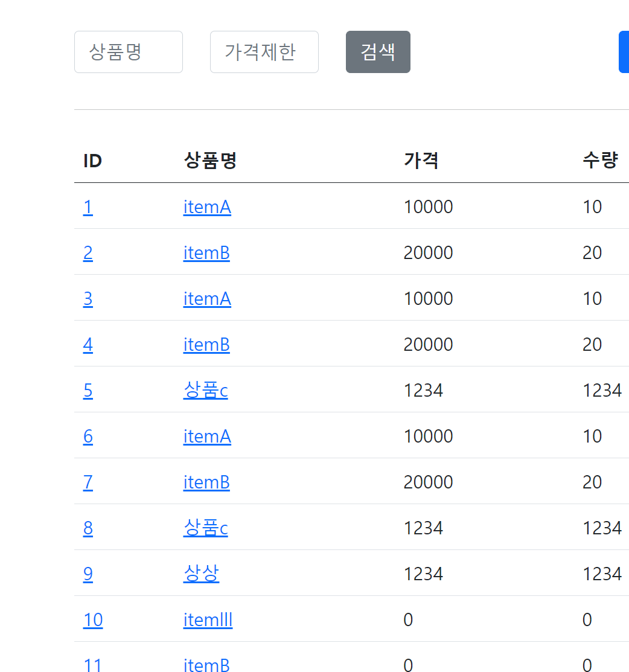
Task: Open itemB link in row 2
Action: point(206,253)
